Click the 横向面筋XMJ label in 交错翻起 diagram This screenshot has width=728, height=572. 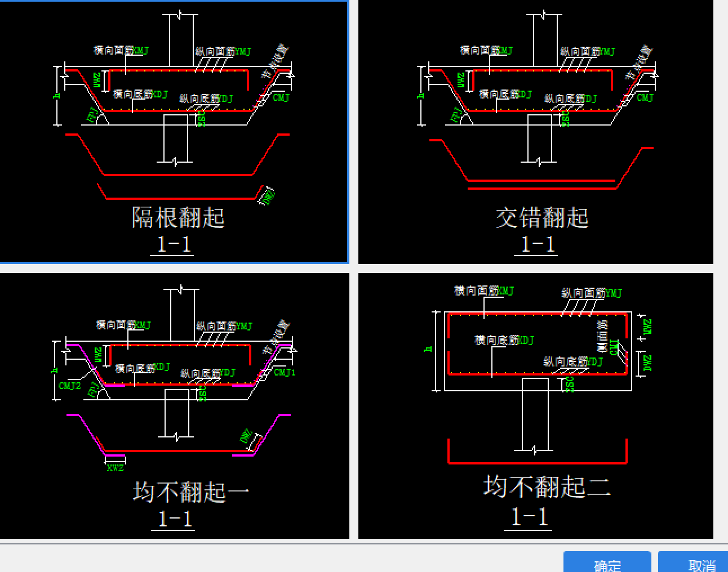pos(486,50)
